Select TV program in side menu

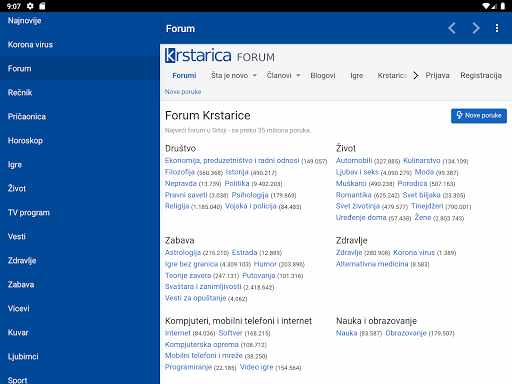coord(80,212)
